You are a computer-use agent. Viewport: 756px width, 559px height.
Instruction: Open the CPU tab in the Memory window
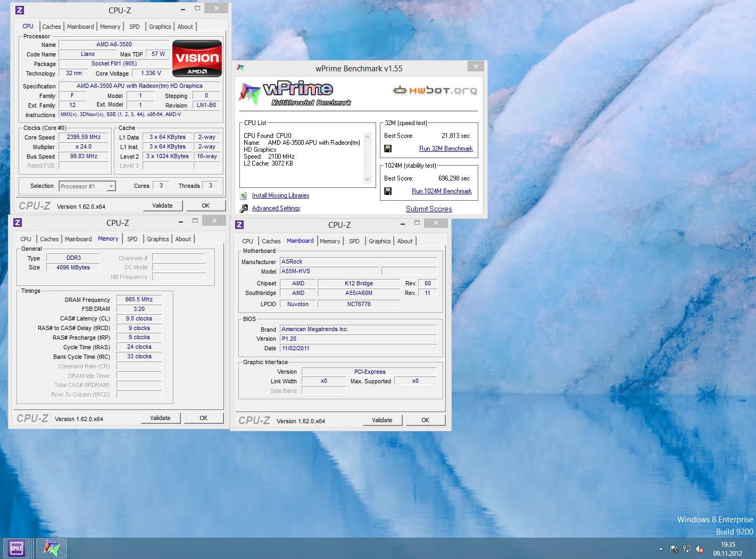(26, 239)
